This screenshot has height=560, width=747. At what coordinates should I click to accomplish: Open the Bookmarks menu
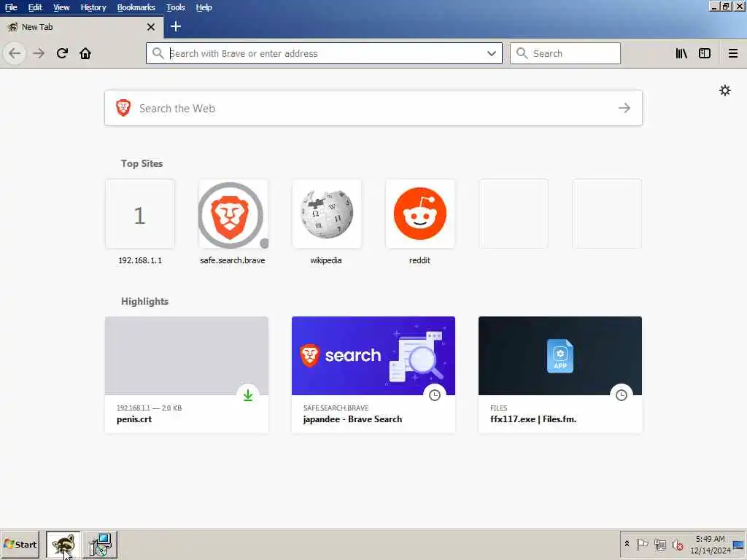tap(136, 7)
